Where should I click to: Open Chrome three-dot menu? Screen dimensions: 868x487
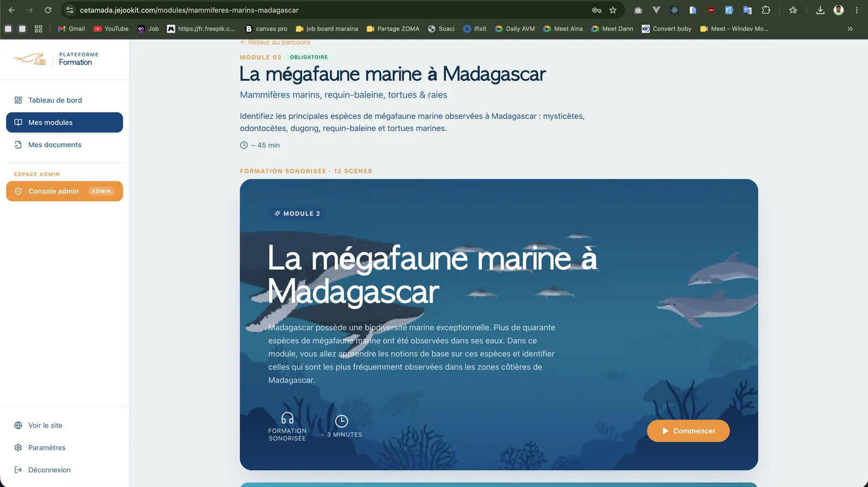(x=857, y=10)
